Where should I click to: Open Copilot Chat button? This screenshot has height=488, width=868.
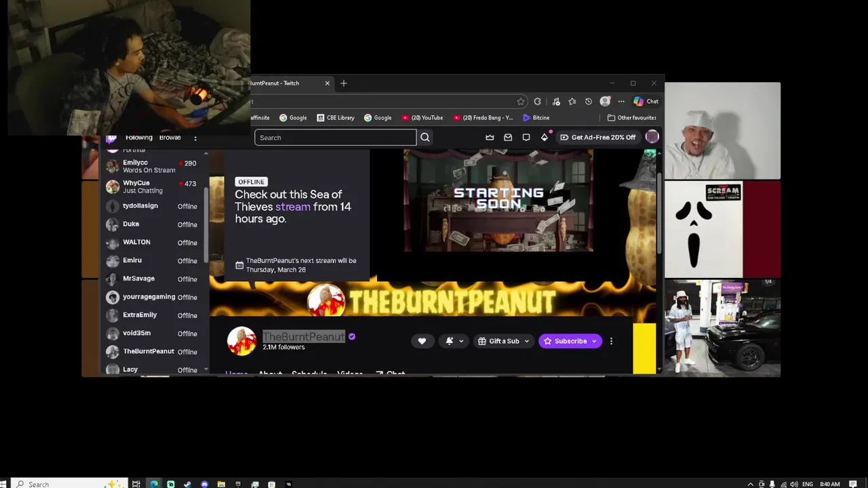point(646,102)
